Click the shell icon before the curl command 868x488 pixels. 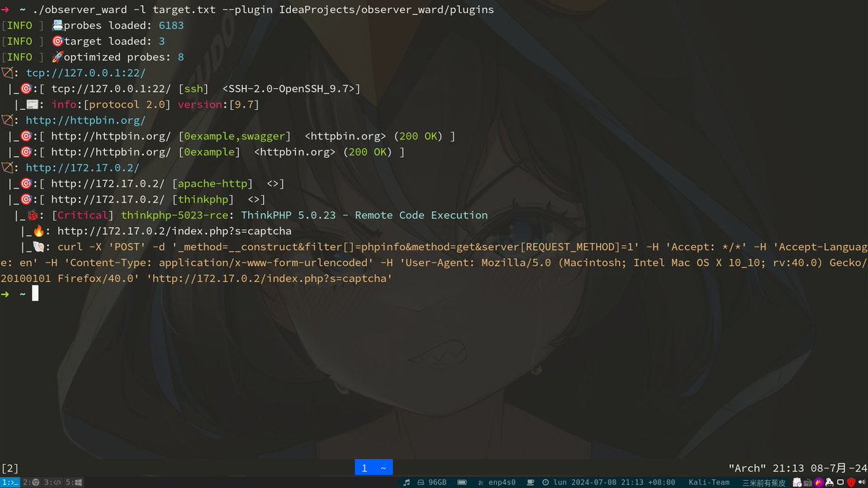point(39,247)
